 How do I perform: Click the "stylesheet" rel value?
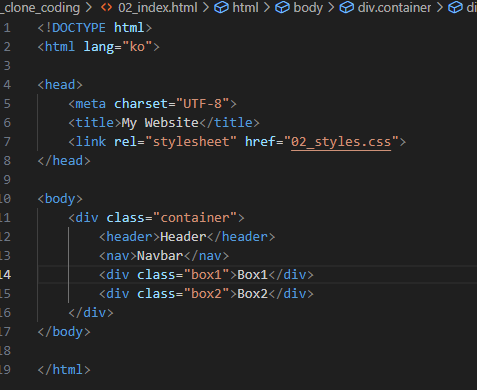tap(191, 142)
